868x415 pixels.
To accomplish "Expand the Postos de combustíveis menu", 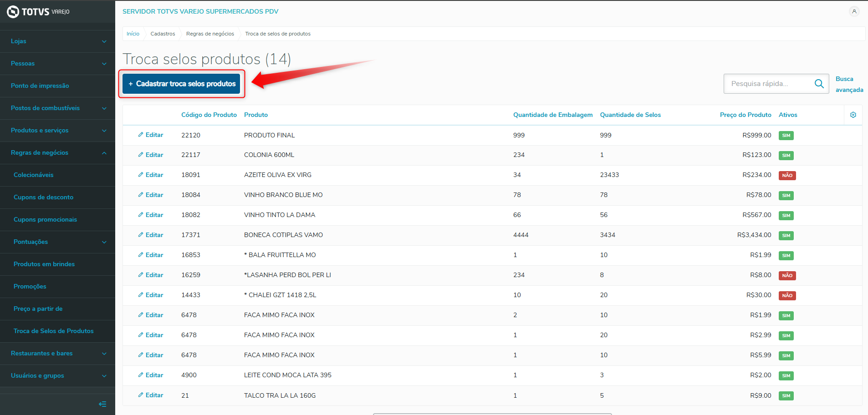I will 57,108.
